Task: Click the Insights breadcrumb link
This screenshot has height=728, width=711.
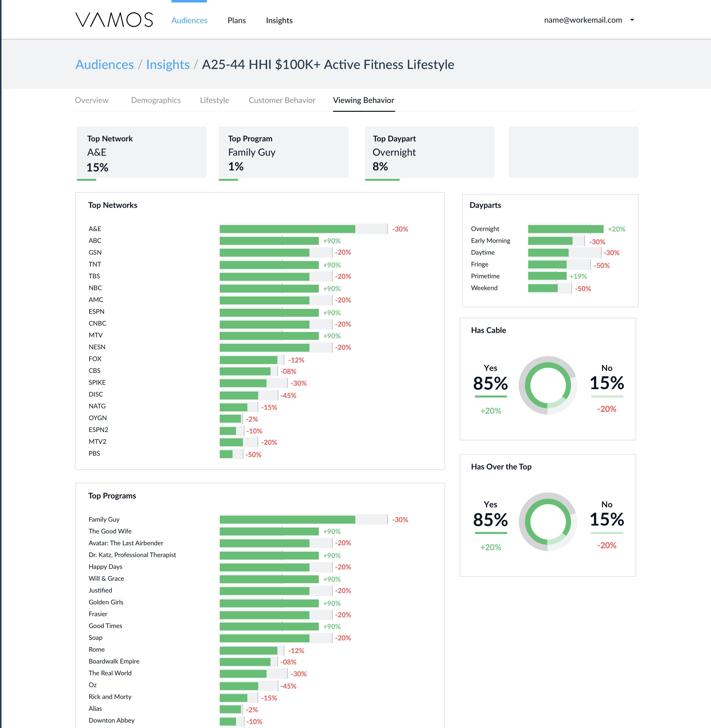Action: 168,65
